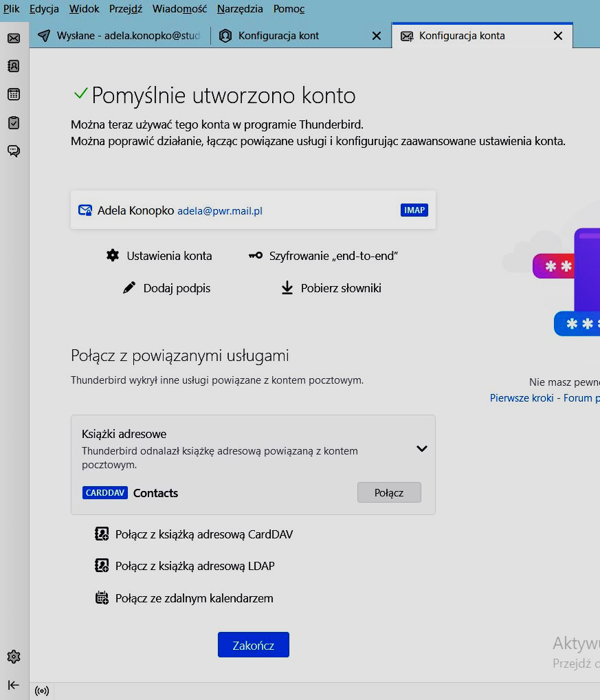
Task: Click the connection status icon in status bar
Action: tap(41, 690)
